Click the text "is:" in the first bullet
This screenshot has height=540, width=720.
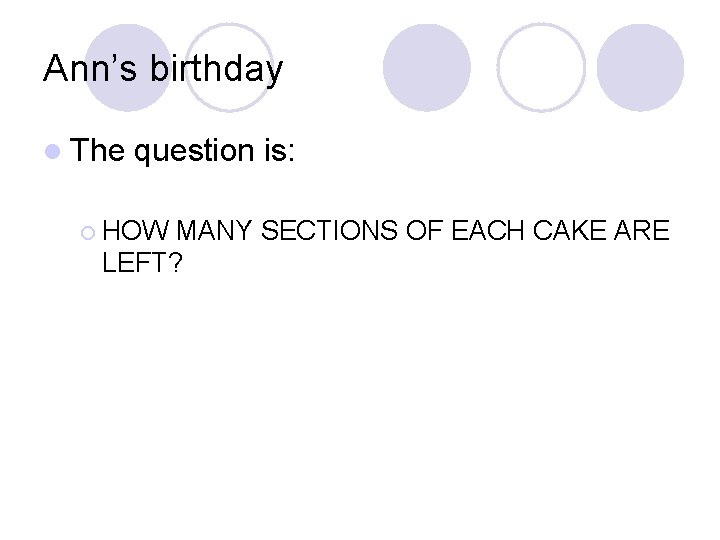click(x=279, y=150)
